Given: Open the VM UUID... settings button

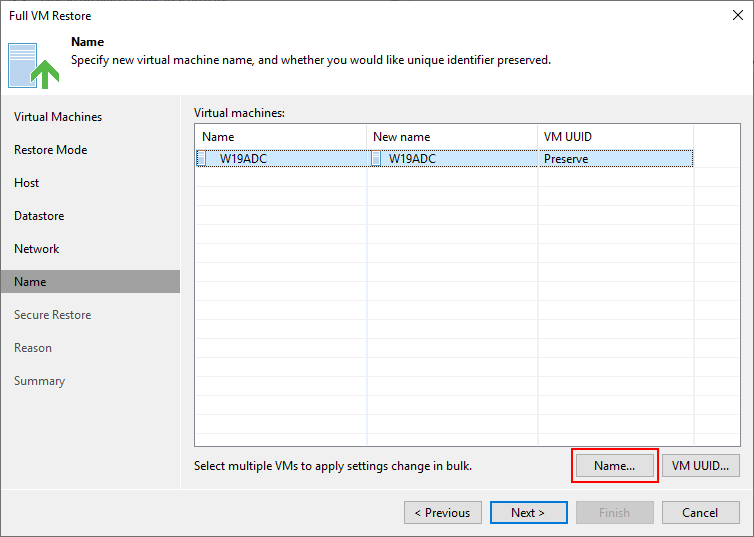Looking at the screenshot, I should pyautogui.click(x=701, y=465).
